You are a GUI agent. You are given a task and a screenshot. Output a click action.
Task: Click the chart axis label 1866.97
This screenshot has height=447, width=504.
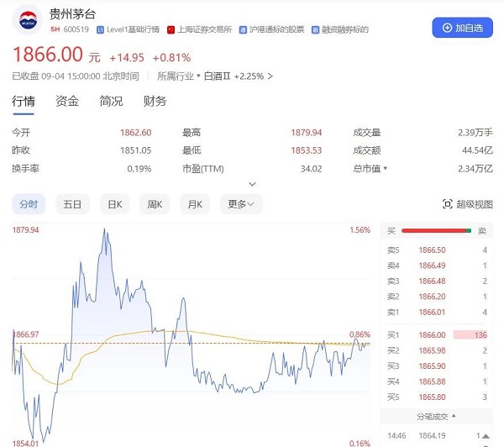point(26,334)
